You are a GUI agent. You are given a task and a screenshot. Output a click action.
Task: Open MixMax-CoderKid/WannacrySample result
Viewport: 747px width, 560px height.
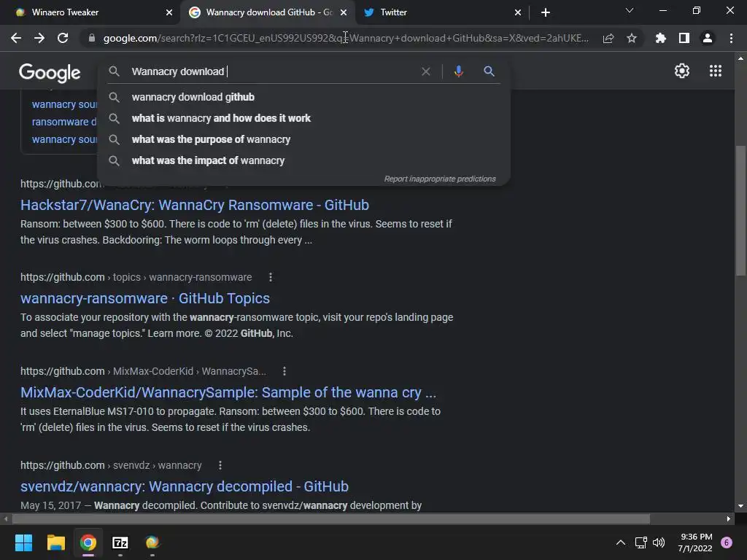(228, 392)
